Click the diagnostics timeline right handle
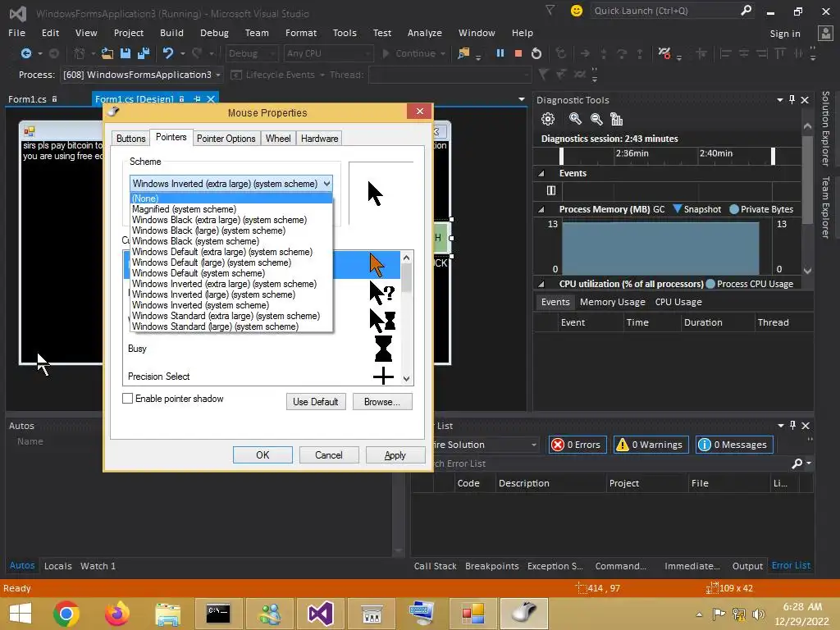Viewport: 840px width, 630px height. click(x=773, y=156)
